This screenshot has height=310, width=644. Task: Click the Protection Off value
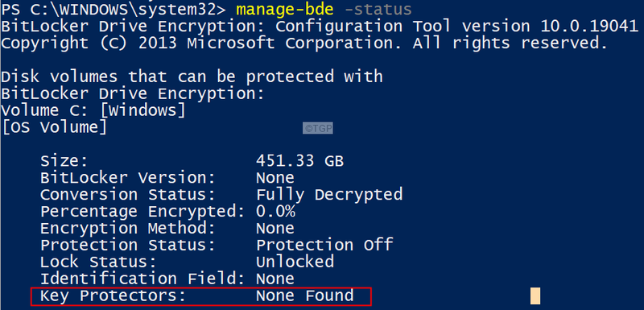tap(324, 245)
